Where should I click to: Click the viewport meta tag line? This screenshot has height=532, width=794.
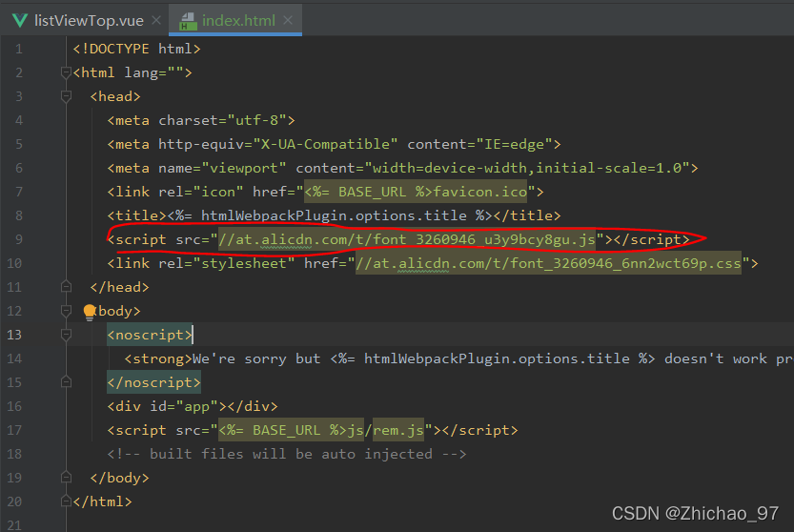pyautogui.click(x=402, y=168)
